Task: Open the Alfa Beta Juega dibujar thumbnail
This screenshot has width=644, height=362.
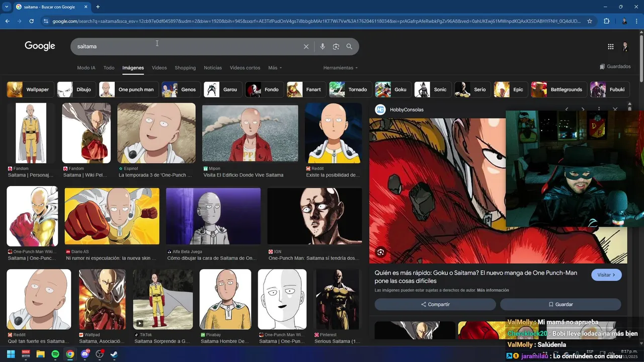Action: click(x=213, y=216)
